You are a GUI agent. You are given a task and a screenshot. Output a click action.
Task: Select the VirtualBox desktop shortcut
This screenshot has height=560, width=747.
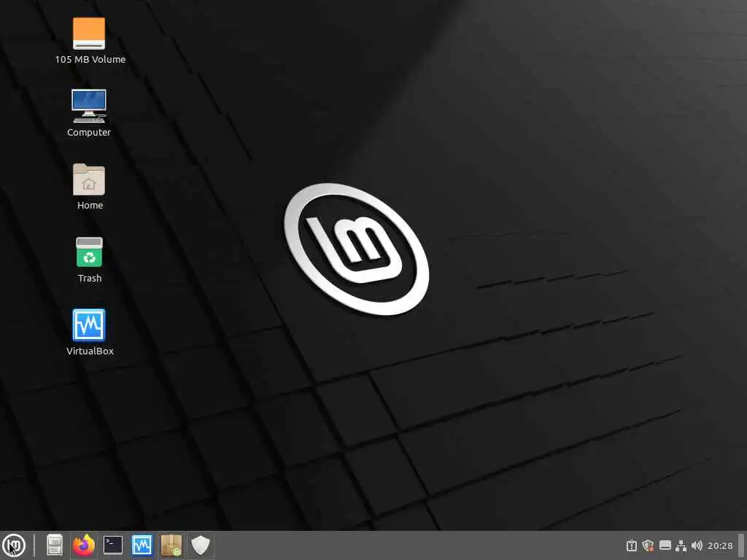90,332
